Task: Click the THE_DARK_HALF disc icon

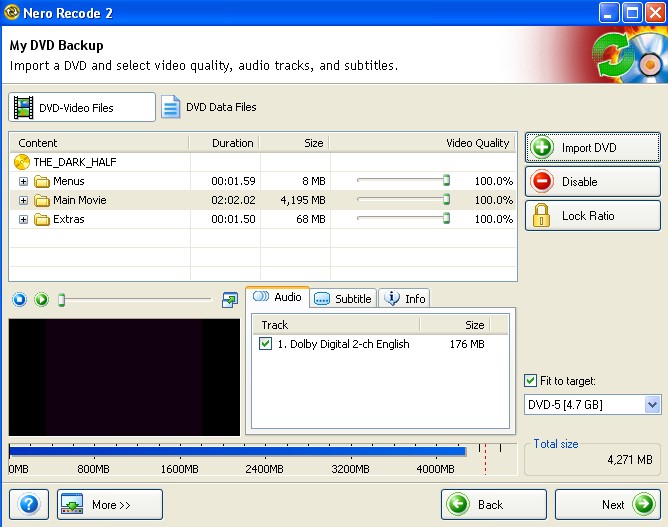Action: click(x=22, y=162)
